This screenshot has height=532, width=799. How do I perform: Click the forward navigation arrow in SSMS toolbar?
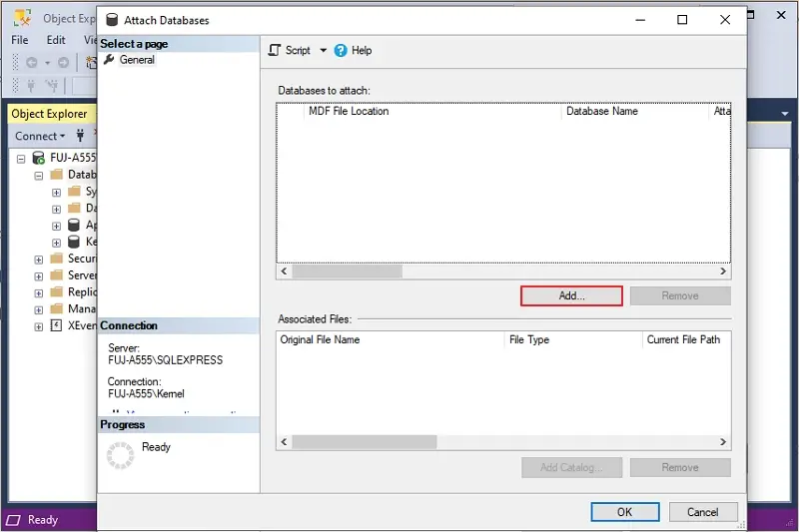coord(63,63)
